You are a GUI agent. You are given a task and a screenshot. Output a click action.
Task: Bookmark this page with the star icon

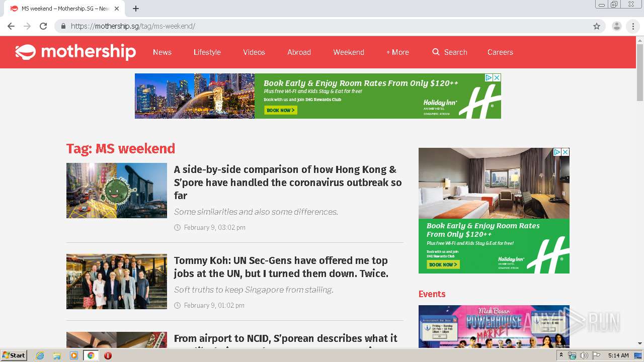(597, 26)
